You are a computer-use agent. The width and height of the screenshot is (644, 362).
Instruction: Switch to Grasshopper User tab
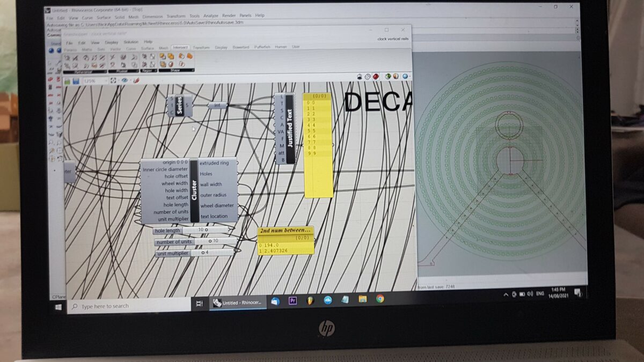pyautogui.click(x=296, y=47)
